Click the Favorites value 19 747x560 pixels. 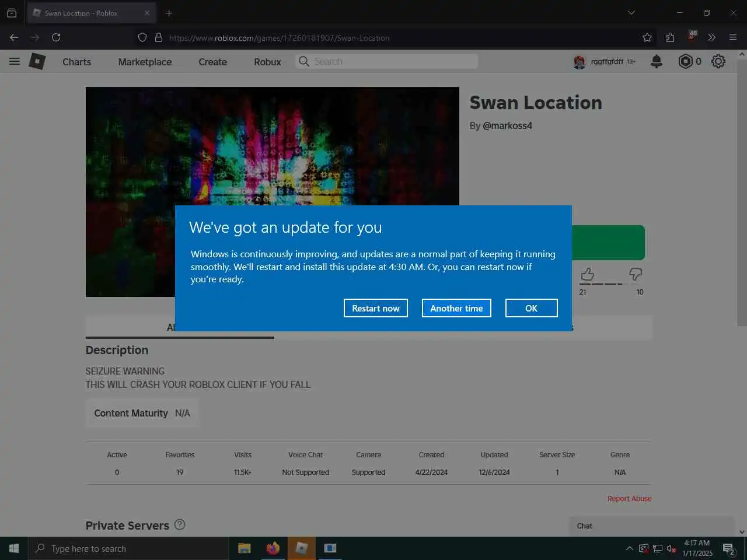(x=180, y=473)
